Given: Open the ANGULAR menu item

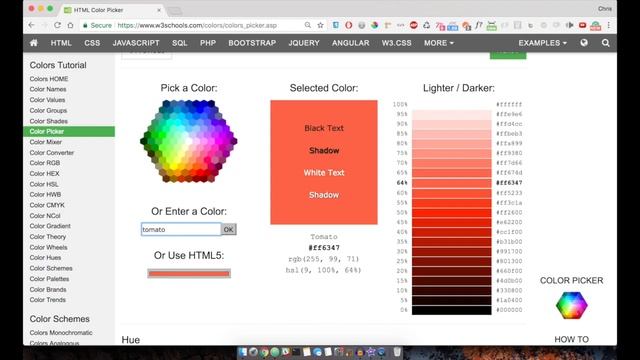Looking at the screenshot, I should [x=350, y=43].
